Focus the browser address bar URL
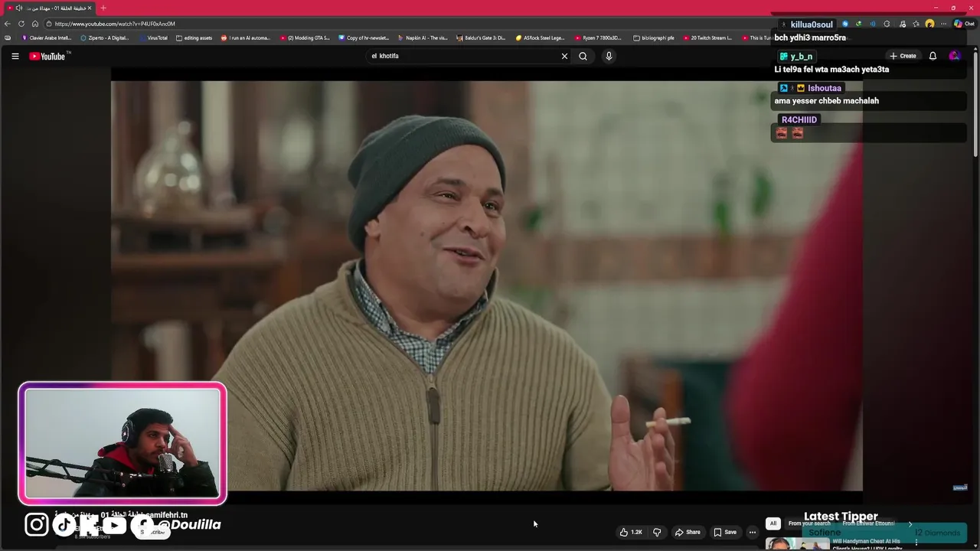The image size is (980, 551). pos(115,24)
